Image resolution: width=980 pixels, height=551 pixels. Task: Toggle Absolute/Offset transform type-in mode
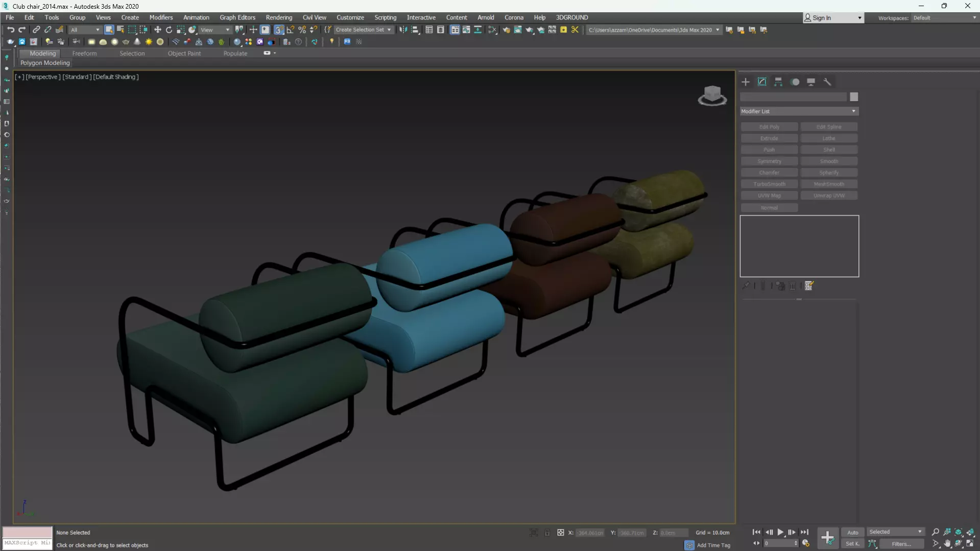560,533
